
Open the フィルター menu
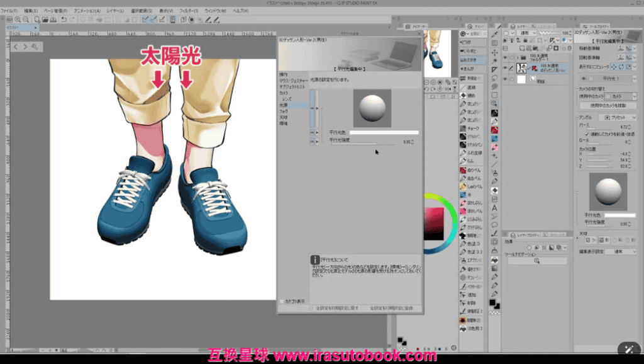tap(187, 11)
